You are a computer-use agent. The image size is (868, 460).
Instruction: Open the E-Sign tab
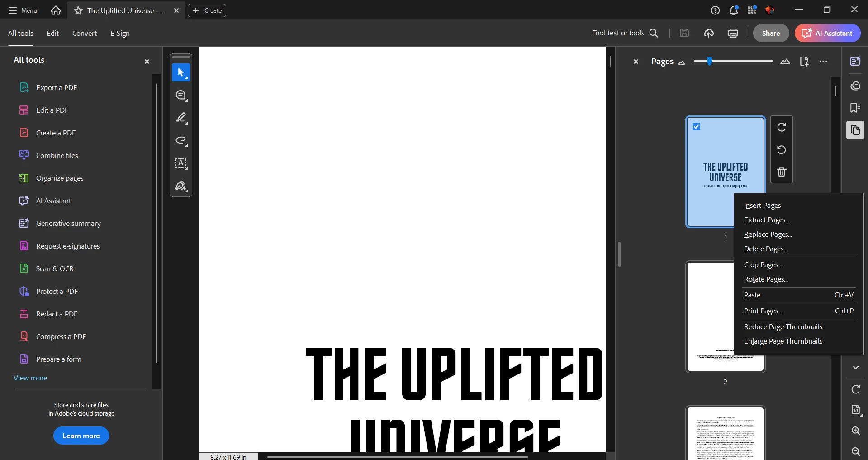(120, 33)
